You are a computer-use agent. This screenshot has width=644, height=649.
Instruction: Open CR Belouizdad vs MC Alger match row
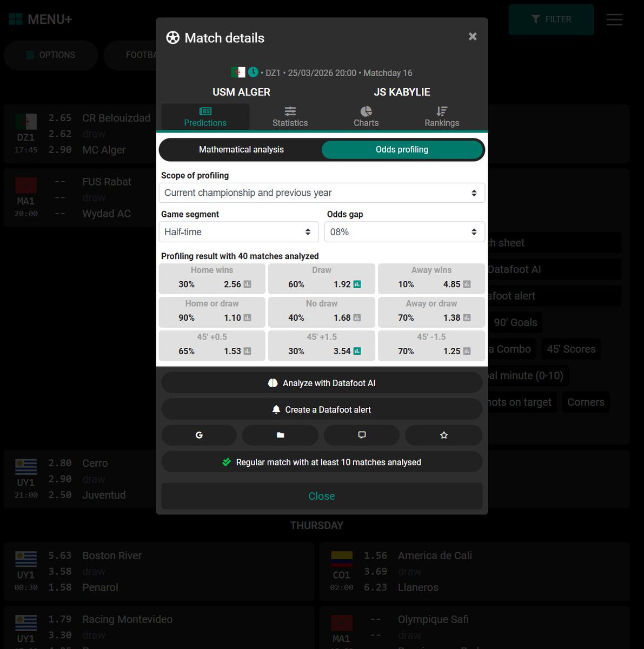tap(81, 134)
